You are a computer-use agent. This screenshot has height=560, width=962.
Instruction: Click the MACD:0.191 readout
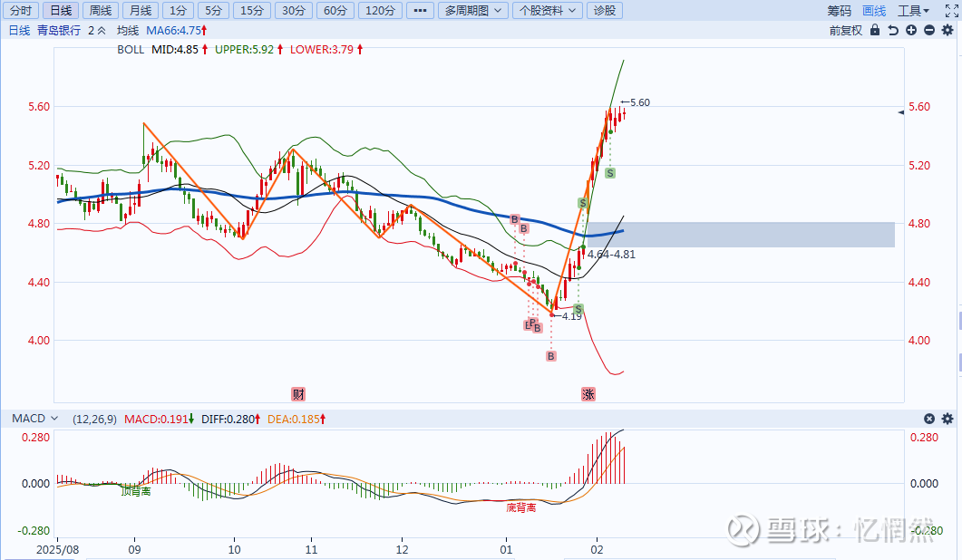[159, 419]
